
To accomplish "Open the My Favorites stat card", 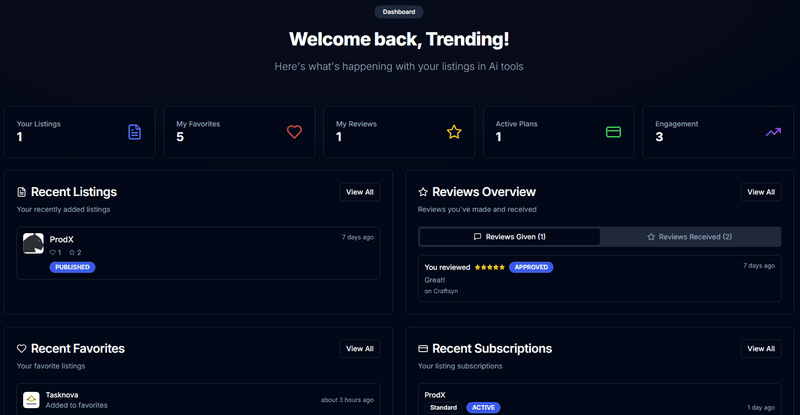I will coord(239,132).
